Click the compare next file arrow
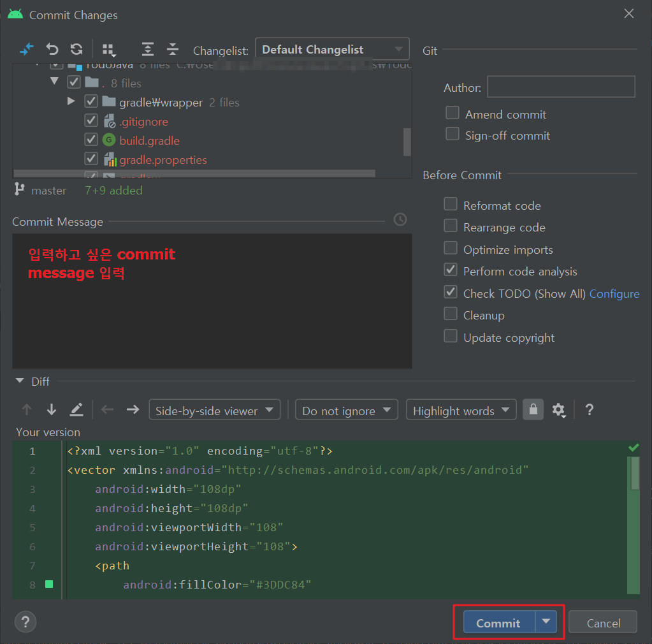The width and height of the screenshot is (652, 644). (133, 410)
